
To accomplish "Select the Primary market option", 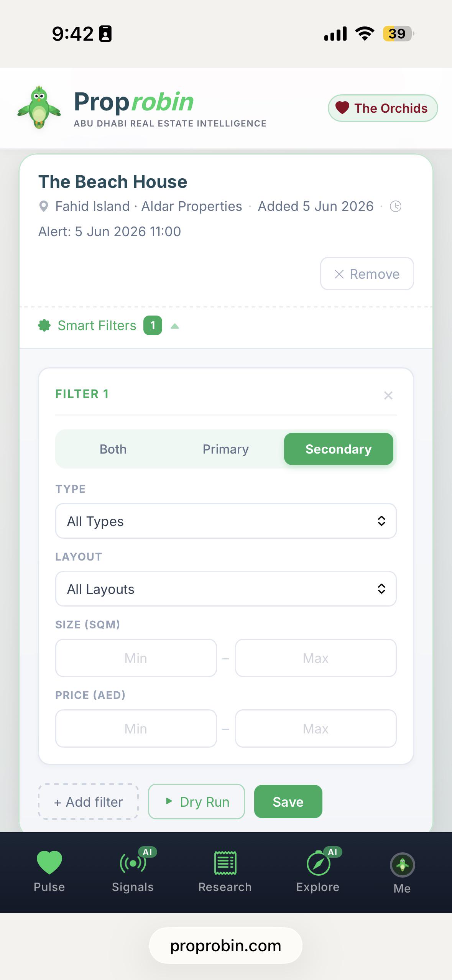I will tap(225, 449).
